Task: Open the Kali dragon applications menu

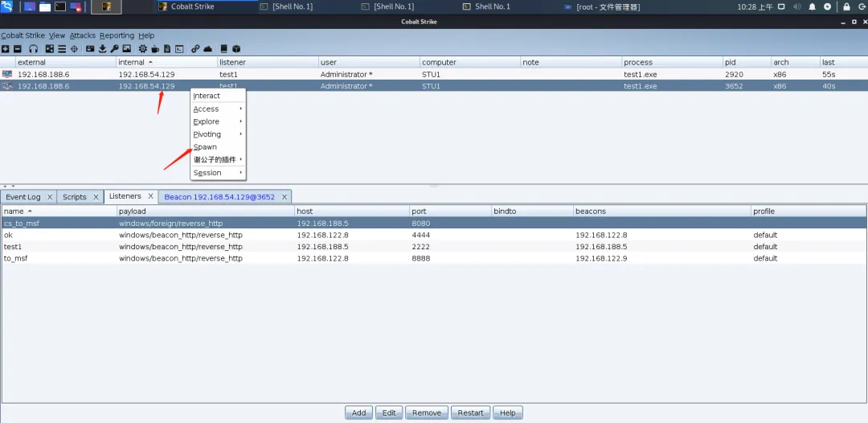Action: coord(8,6)
